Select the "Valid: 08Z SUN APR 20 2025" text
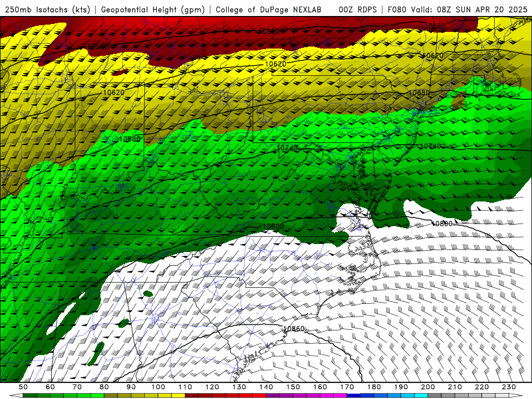 [469, 9]
